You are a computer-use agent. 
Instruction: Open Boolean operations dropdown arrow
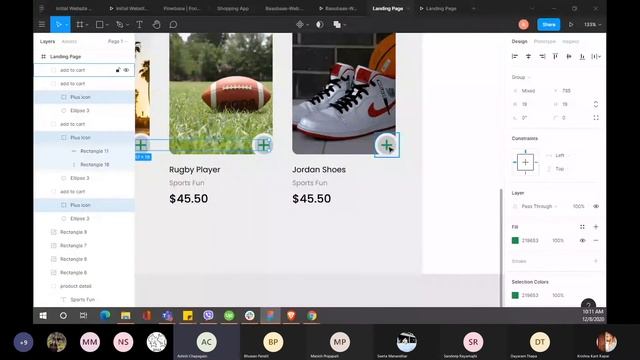[345, 25]
